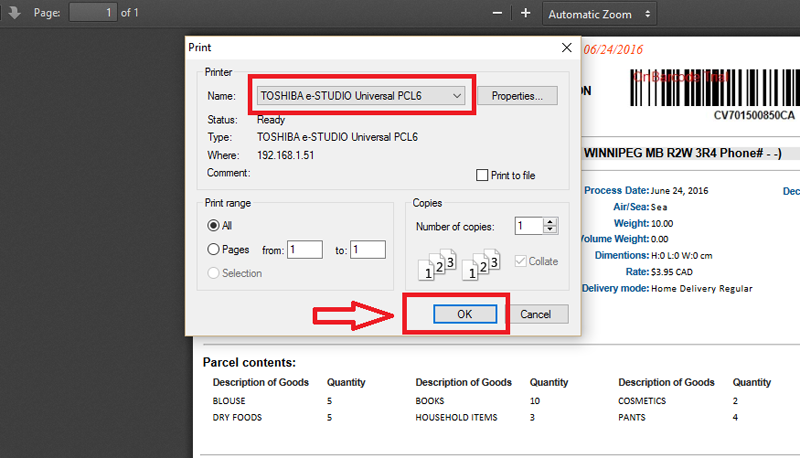Click PANTS in parcel contents
Viewport: 800px width, 458px height.
(x=632, y=417)
